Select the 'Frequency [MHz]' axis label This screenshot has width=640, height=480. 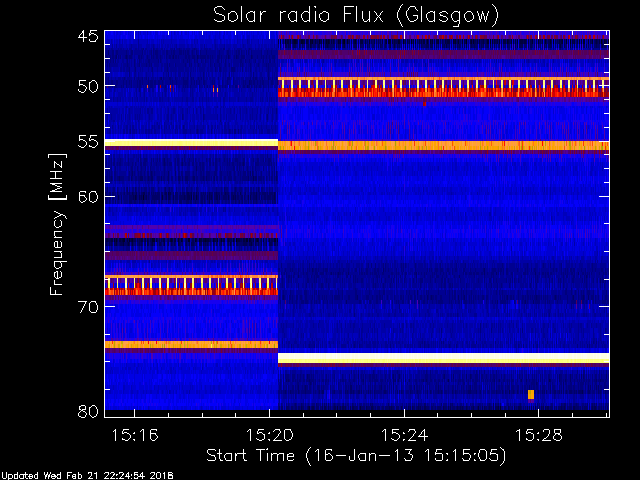click(x=58, y=224)
